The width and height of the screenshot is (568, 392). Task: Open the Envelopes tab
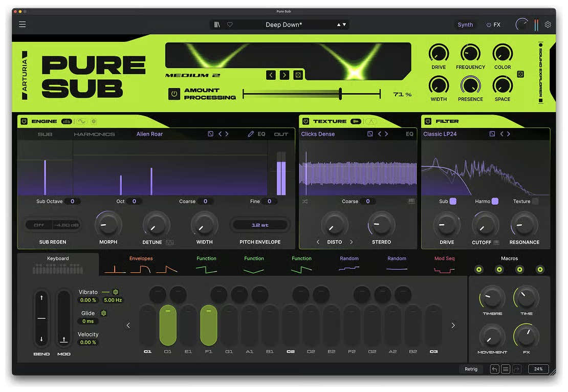click(x=141, y=265)
